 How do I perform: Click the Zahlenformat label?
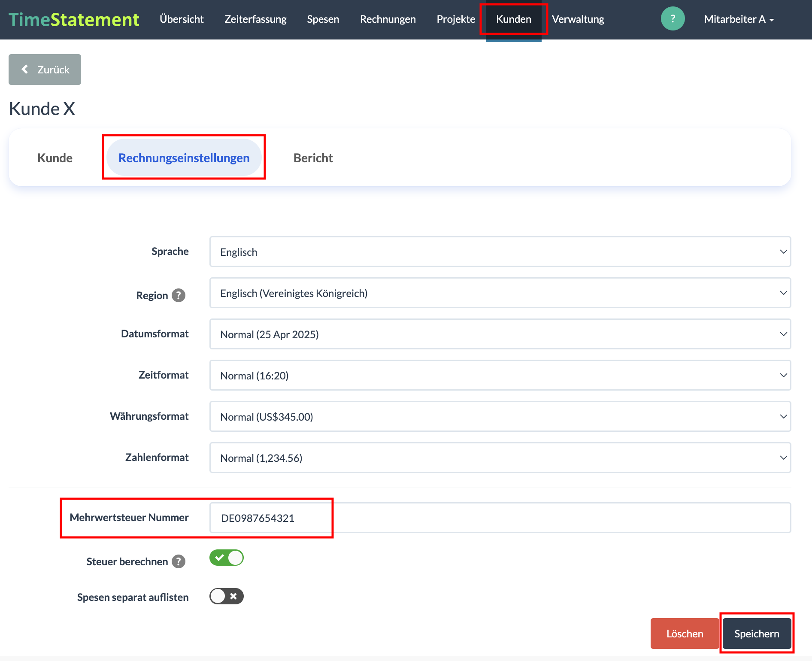coord(157,458)
